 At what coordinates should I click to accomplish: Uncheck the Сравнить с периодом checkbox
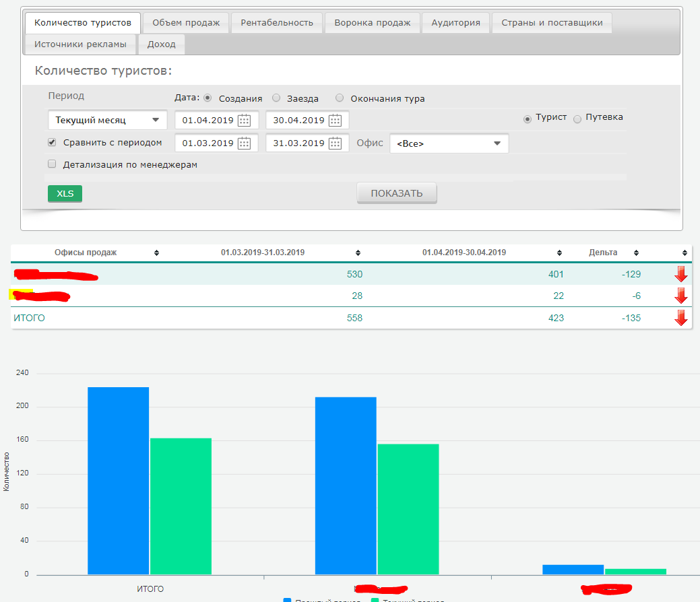tap(53, 142)
